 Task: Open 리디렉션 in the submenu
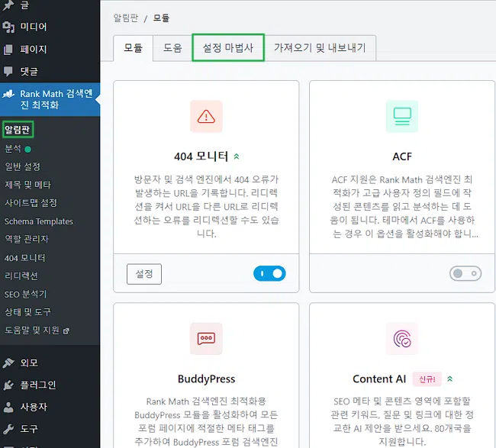(x=21, y=276)
